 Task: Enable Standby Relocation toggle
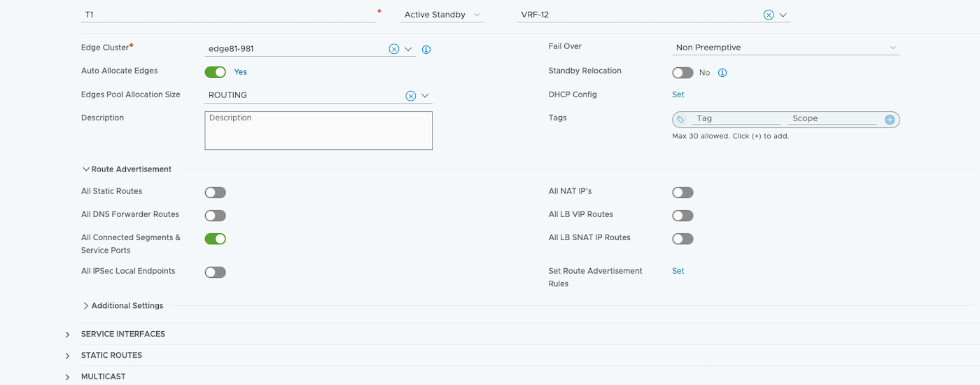point(682,73)
